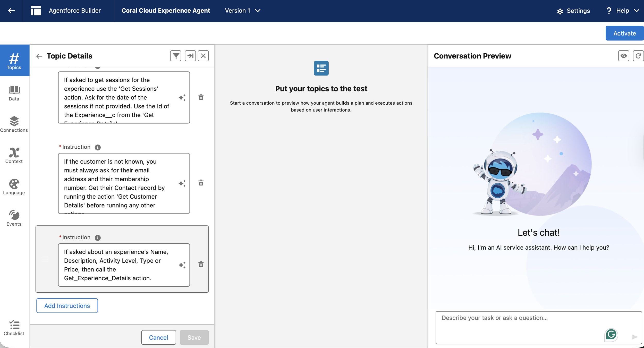Toggle the conversation preview eye icon

(623, 56)
